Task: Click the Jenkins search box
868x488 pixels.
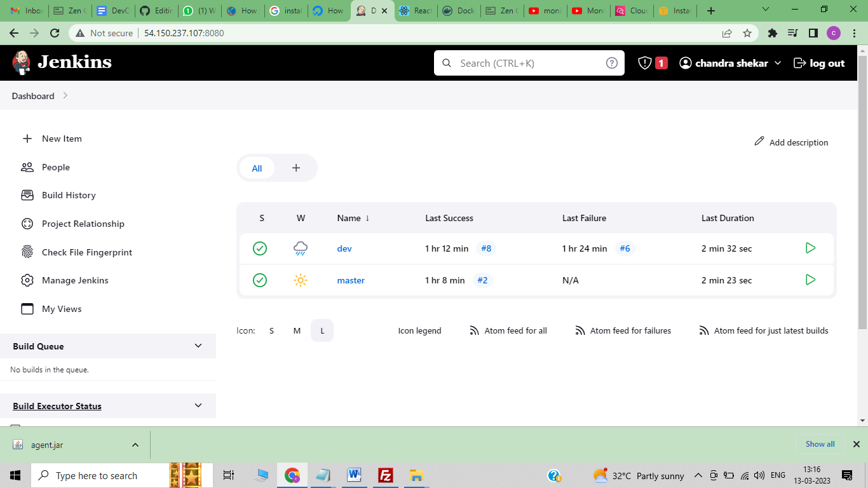Action: pos(527,63)
